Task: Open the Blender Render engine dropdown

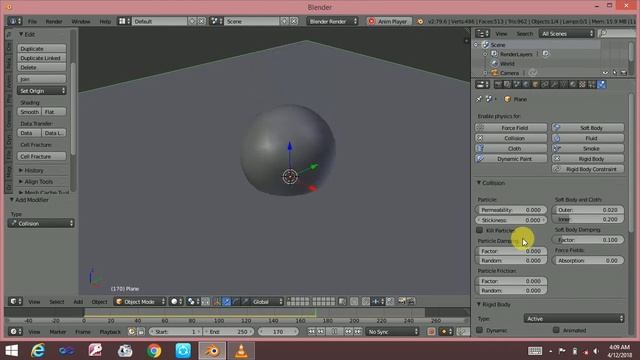Action: pos(332,21)
